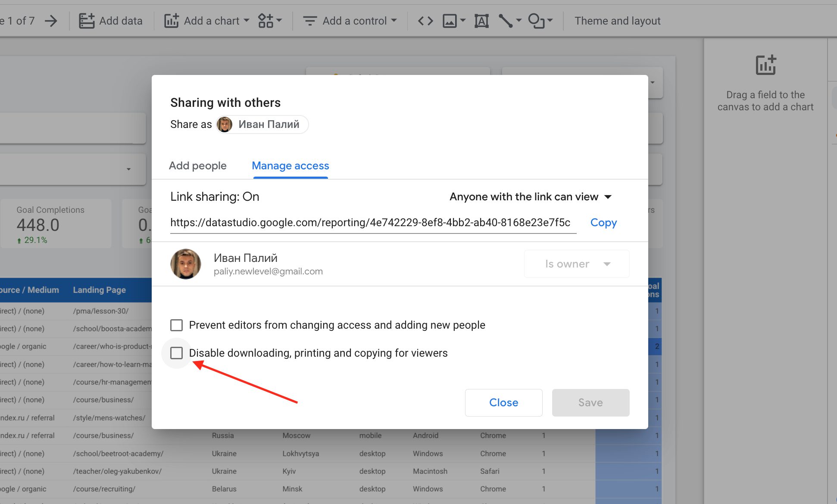Screen dimensions: 837x504
Task: Enable preventing editors from changing access
Action: tap(177, 325)
